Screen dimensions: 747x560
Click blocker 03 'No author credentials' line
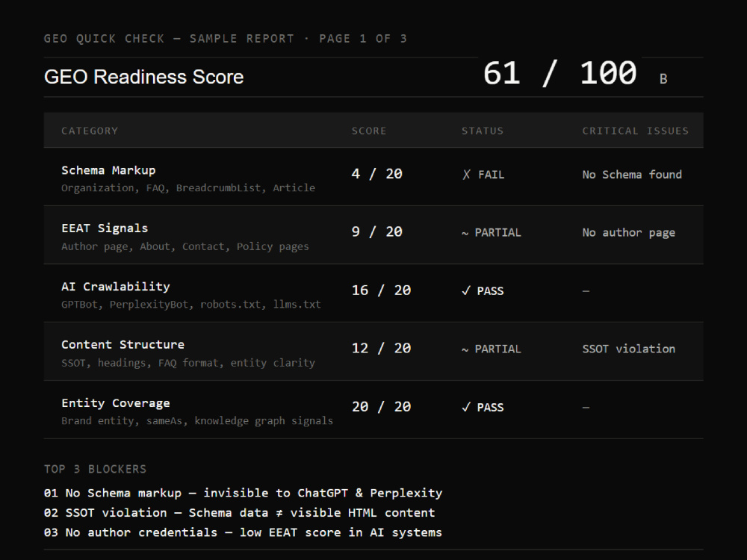tap(243, 532)
